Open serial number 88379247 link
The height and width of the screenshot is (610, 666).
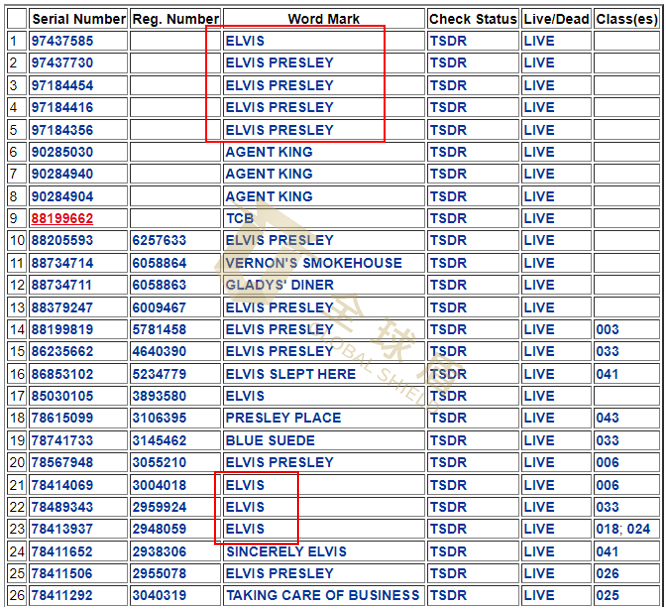(x=62, y=308)
